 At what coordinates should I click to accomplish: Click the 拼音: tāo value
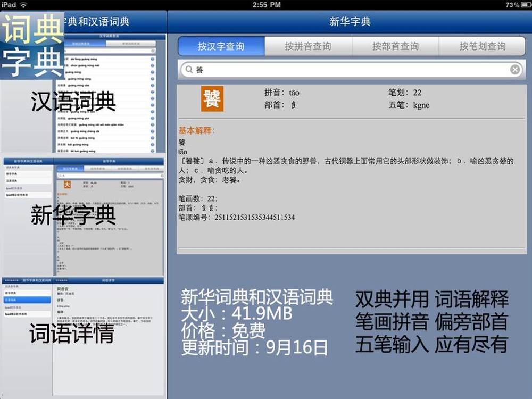pyautogui.click(x=281, y=92)
